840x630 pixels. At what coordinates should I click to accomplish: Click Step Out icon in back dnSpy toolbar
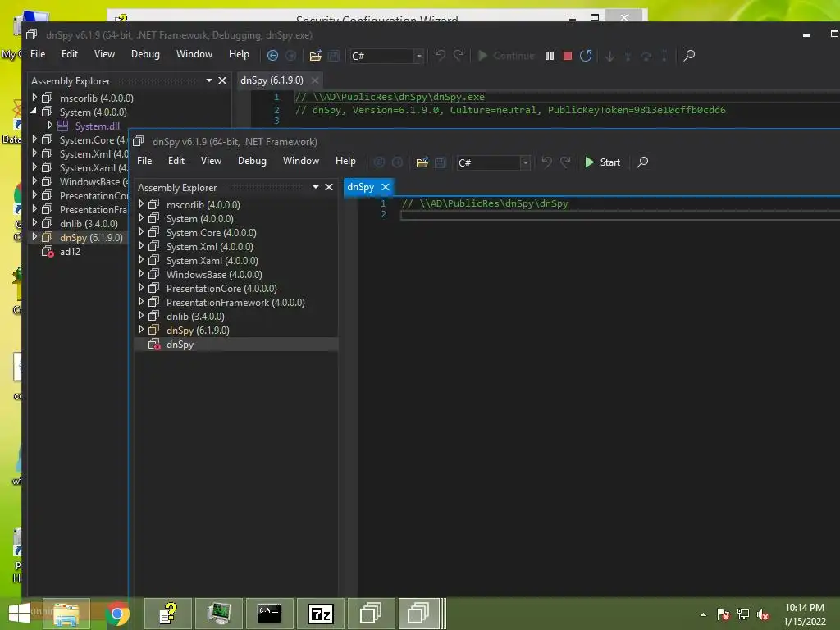tap(664, 56)
